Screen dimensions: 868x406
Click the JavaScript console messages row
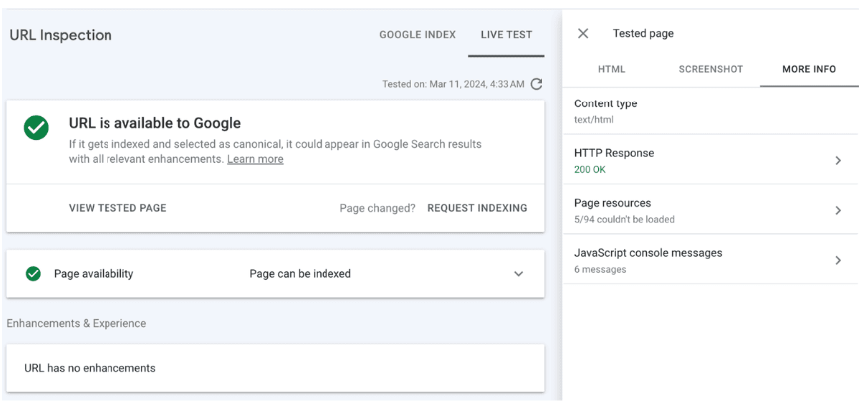[x=711, y=260]
